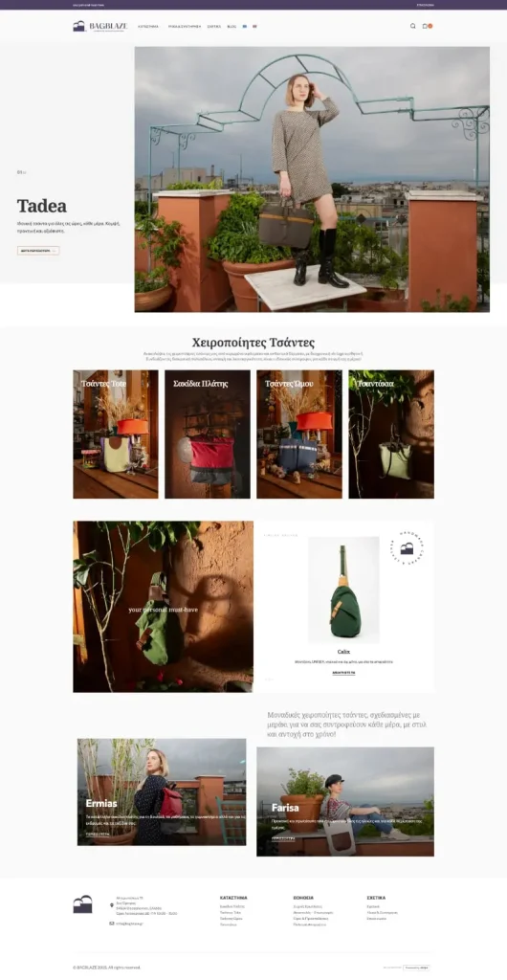Click the footer BAGBLAZE logo
Screen dimensions: 507x980
[x=82, y=904]
